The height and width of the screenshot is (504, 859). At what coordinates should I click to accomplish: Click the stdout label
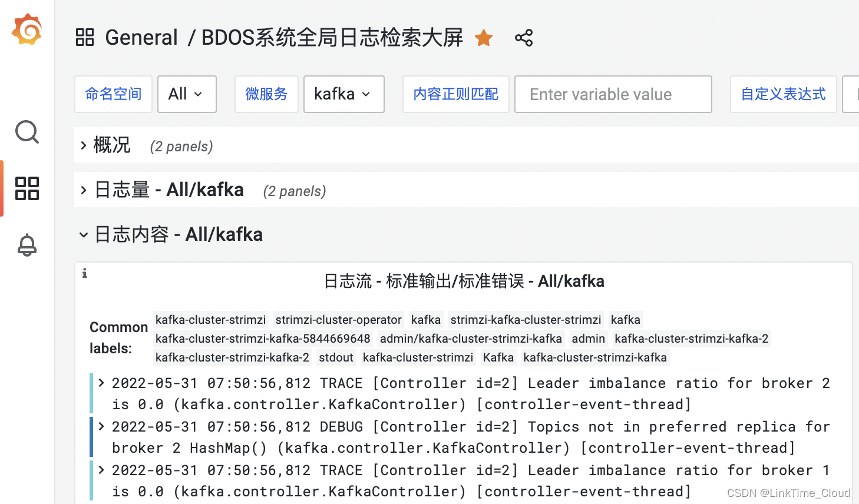[336, 357]
